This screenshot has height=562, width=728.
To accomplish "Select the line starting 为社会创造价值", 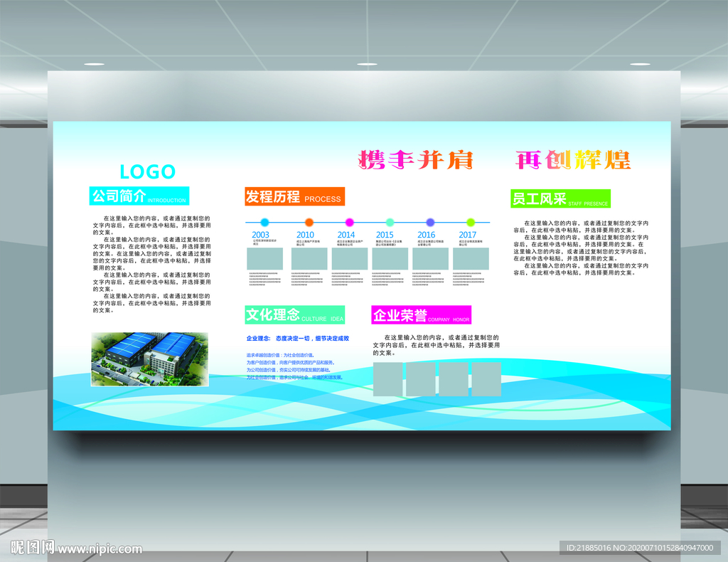I will pyautogui.click(x=294, y=377).
